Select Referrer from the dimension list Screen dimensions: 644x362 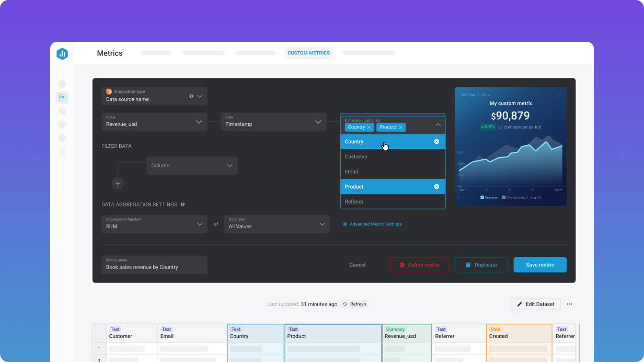click(x=354, y=202)
